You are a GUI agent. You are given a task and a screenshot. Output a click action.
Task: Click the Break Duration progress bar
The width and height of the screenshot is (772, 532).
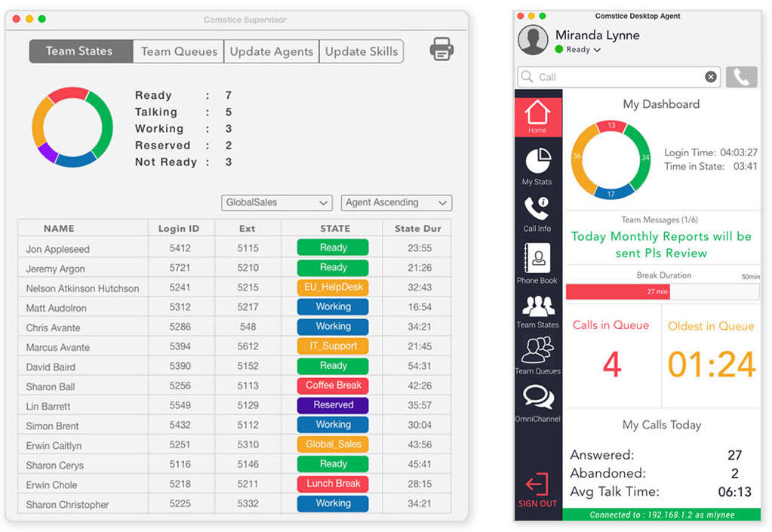click(663, 292)
